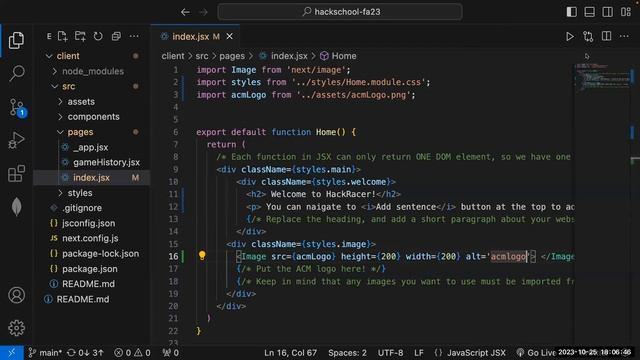Open the Extensions view
The width and height of the screenshot is (640, 360).
(16, 173)
